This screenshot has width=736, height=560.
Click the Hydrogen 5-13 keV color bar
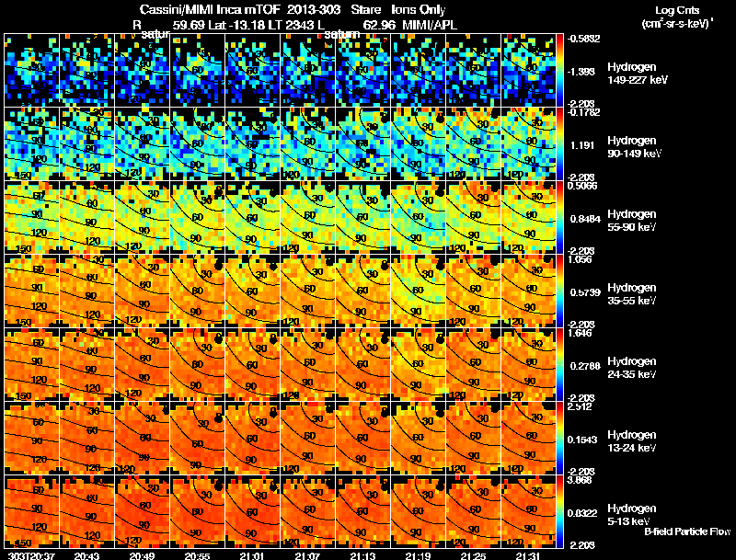pos(559,511)
